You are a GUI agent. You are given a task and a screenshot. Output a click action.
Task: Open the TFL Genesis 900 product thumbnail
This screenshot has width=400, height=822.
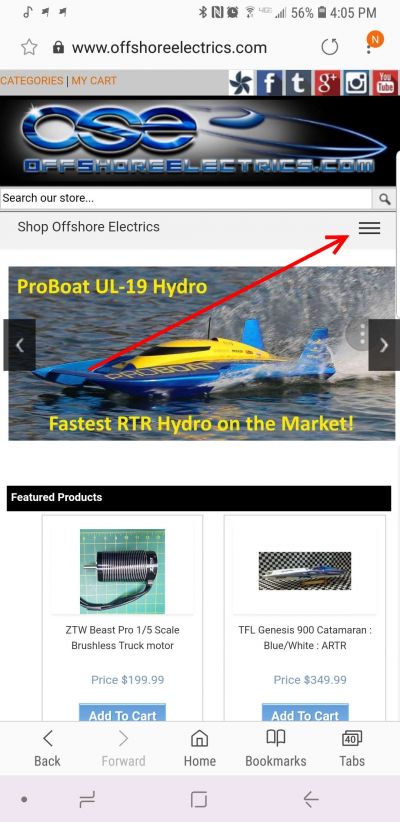(x=305, y=571)
